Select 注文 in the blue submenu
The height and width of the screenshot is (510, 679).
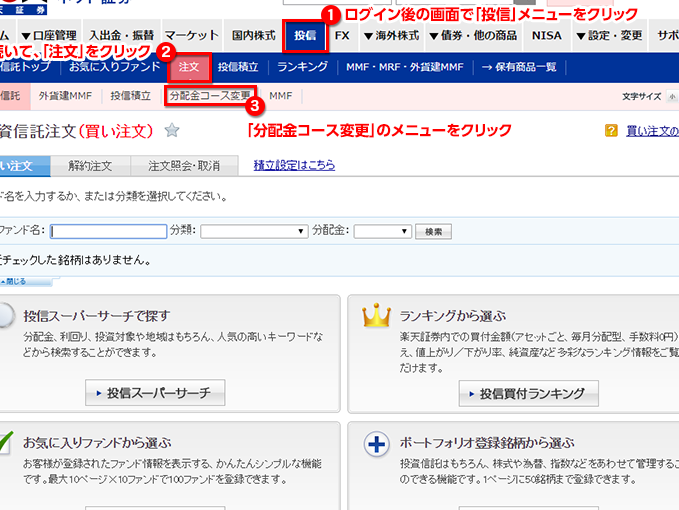tap(189, 67)
